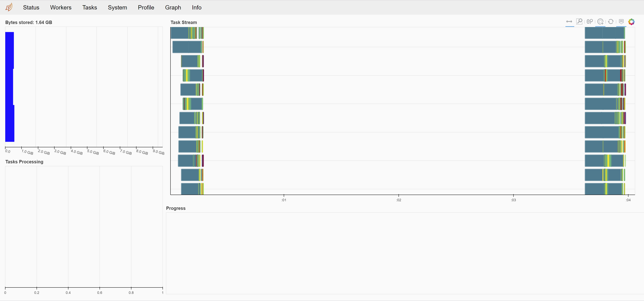Image resolution: width=644 pixels, height=301 pixels.
Task: Select the Box Zoom tool
Action: pyautogui.click(x=579, y=22)
